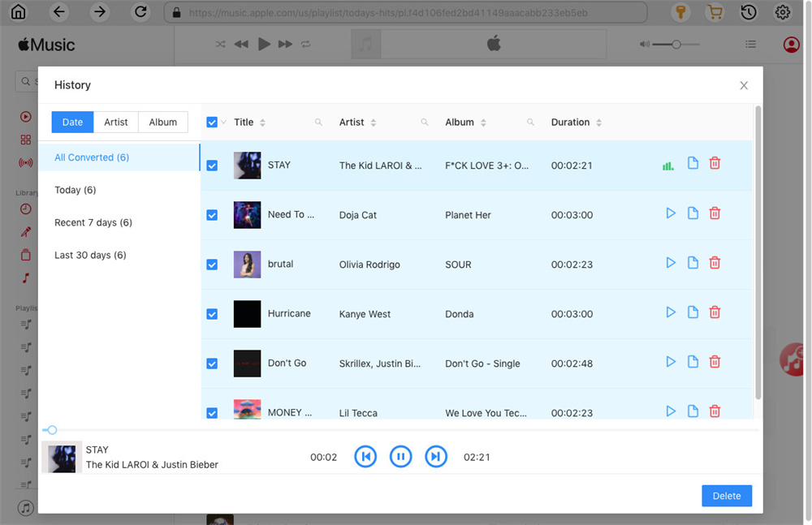Click the History list vertical scrollbar

tap(758, 252)
